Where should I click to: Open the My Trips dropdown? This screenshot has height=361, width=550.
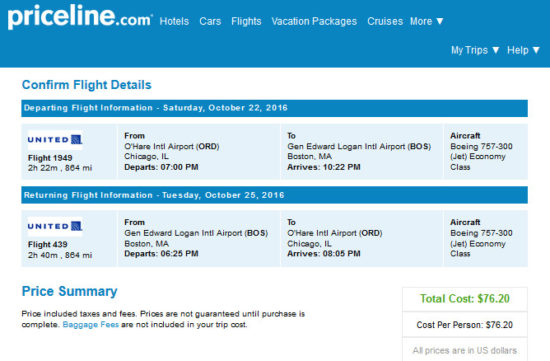(475, 50)
